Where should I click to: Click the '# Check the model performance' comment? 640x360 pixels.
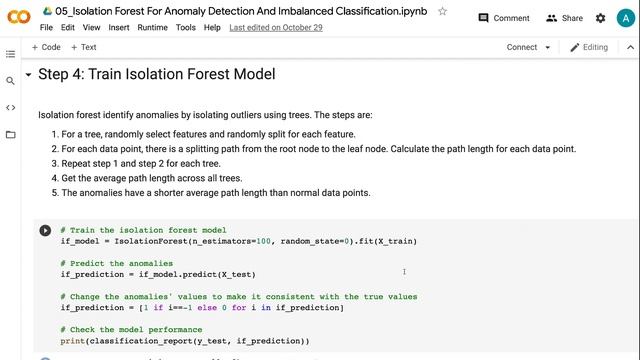(131, 329)
